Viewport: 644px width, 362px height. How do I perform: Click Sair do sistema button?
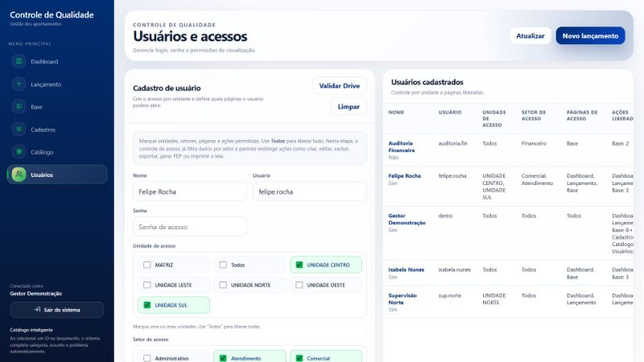(x=57, y=310)
